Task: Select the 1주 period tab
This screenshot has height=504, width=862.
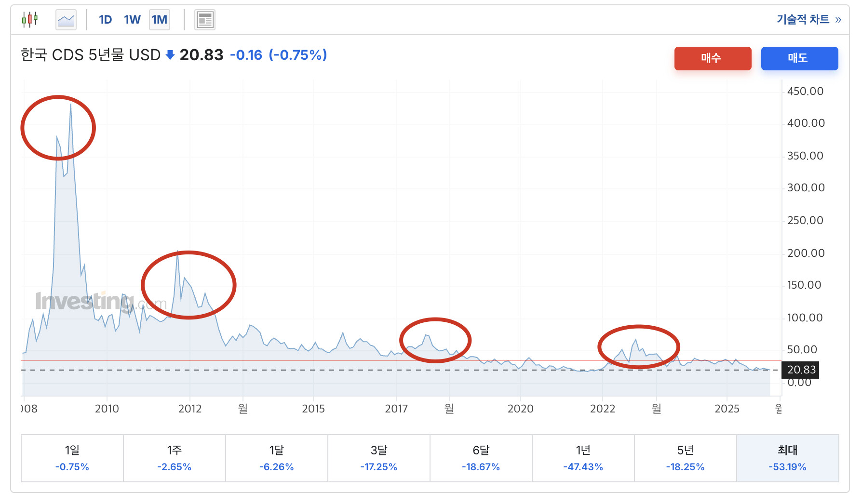Action: (175, 458)
